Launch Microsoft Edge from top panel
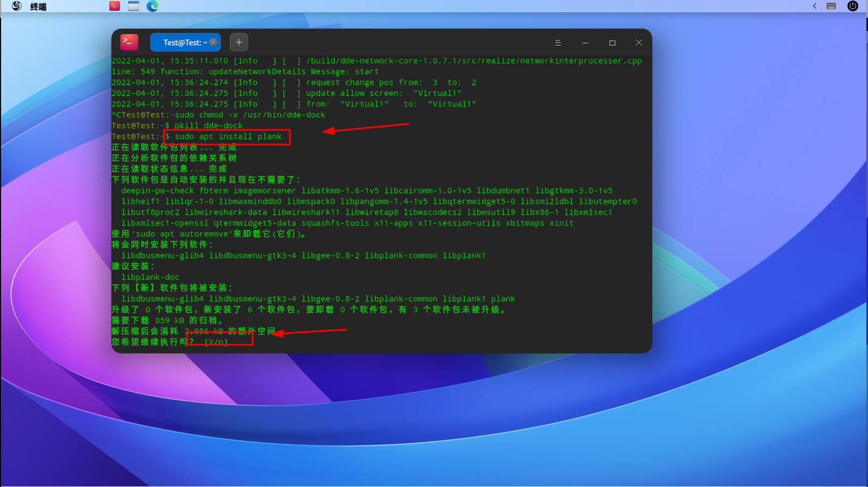The height and width of the screenshot is (487, 868). [153, 6]
